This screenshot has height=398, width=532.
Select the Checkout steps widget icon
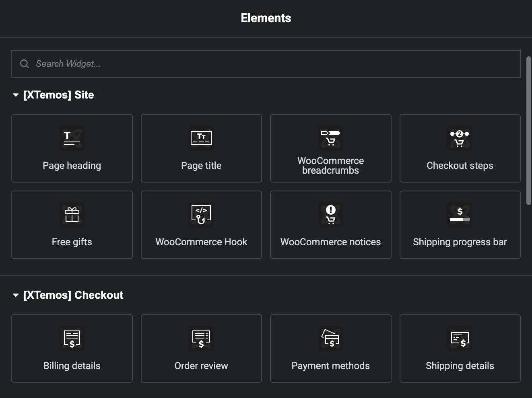[460, 138]
